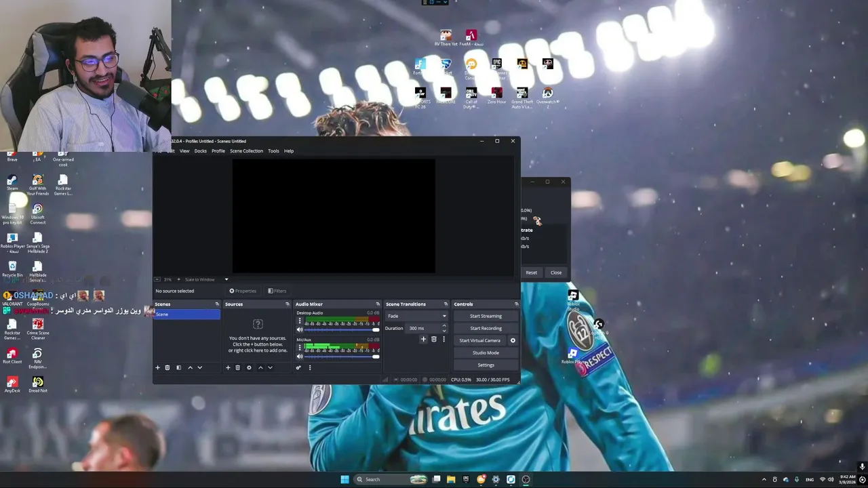Select Overwatch 2 desktop icon

(x=547, y=98)
